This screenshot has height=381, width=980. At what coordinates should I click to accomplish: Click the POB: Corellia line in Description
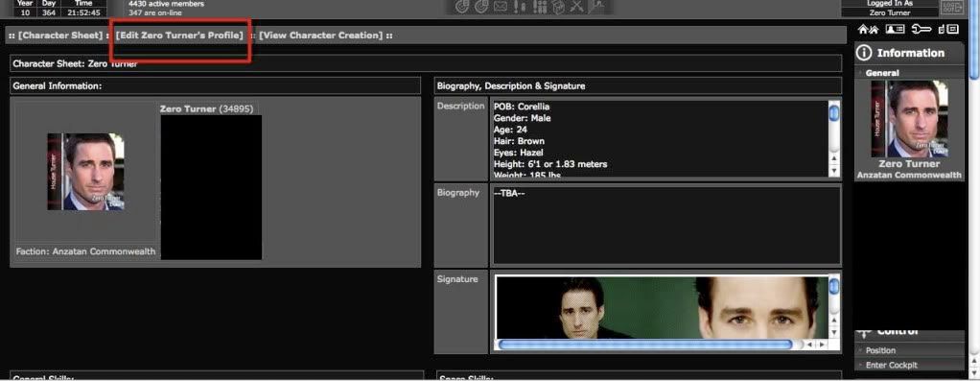click(522, 107)
